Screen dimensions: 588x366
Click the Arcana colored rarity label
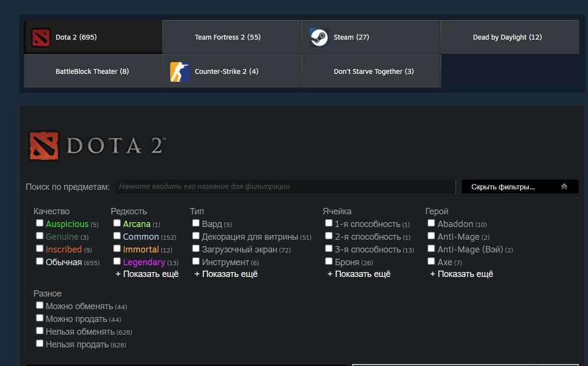pos(137,224)
